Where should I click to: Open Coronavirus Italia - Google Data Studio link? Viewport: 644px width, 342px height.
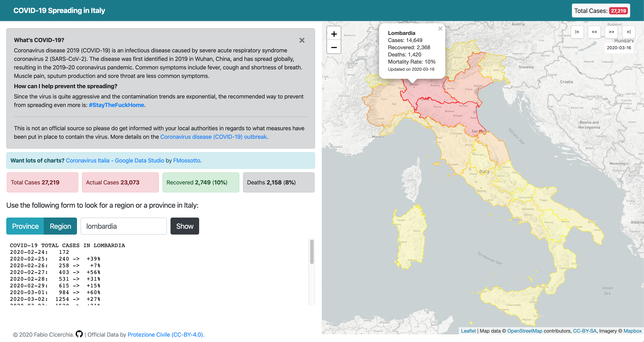(x=115, y=160)
